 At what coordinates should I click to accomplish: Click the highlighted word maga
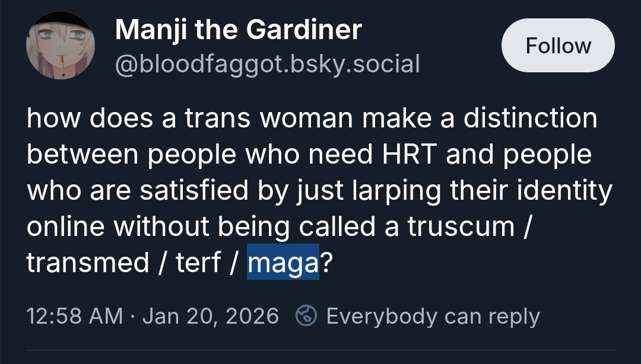pyautogui.click(x=283, y=263)
